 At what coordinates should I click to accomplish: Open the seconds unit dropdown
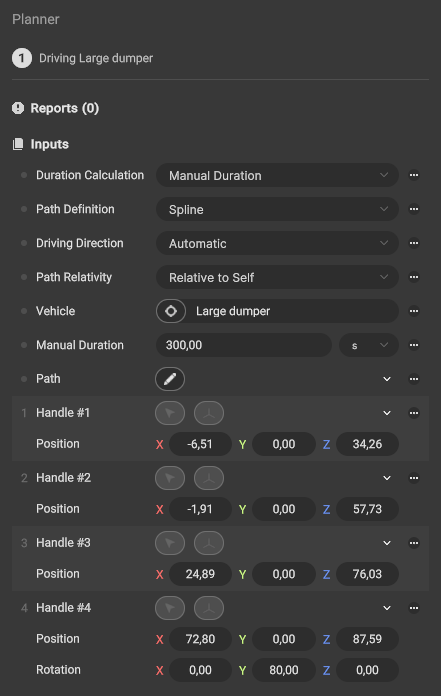(369, 345)
